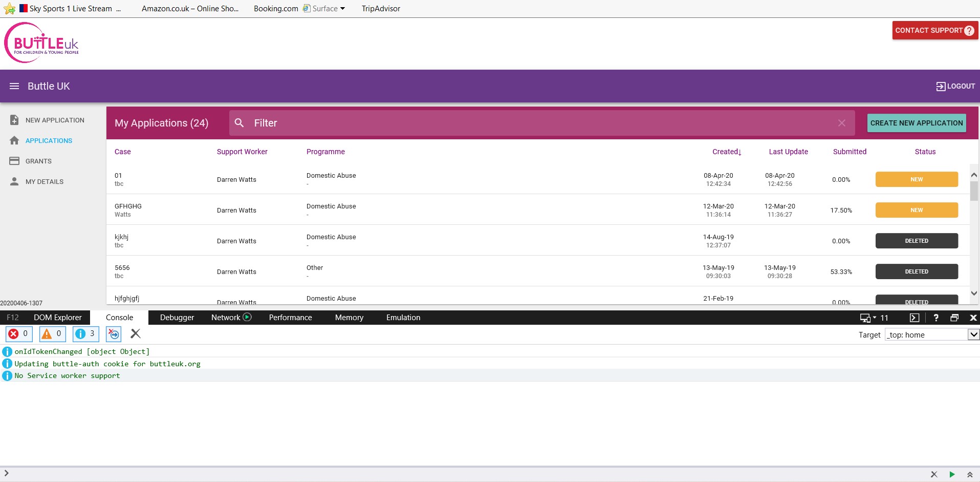Click the console prompt chevron
The height and width of the screenshot is (482, 980).
coord(6,473)
